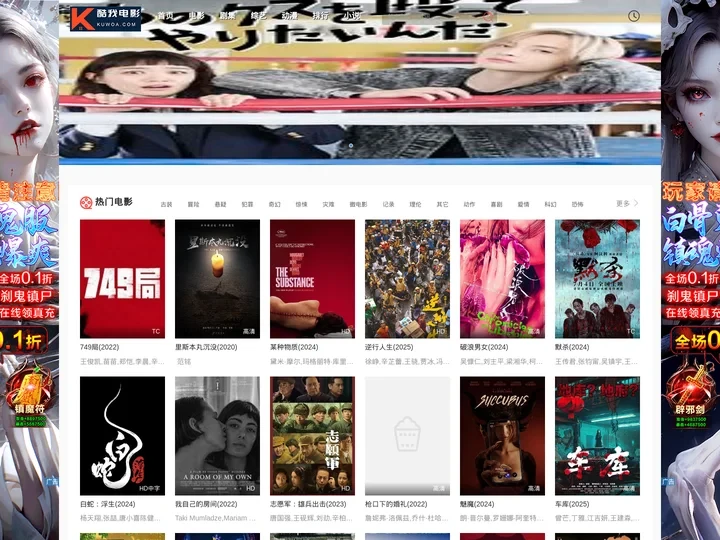This screenshot has height=540, width=720.
Task: Click the 酷我电影 KUWOA.COM logo
Action: point(106,18)
